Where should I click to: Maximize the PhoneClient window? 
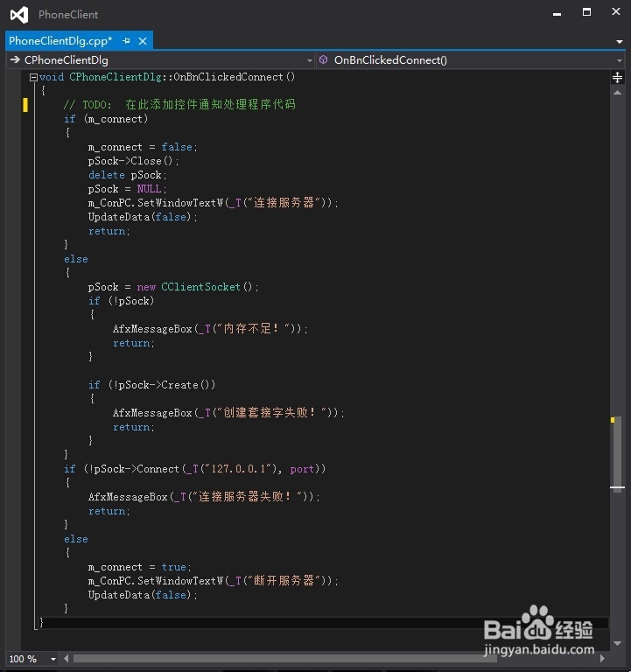point(586,12)
